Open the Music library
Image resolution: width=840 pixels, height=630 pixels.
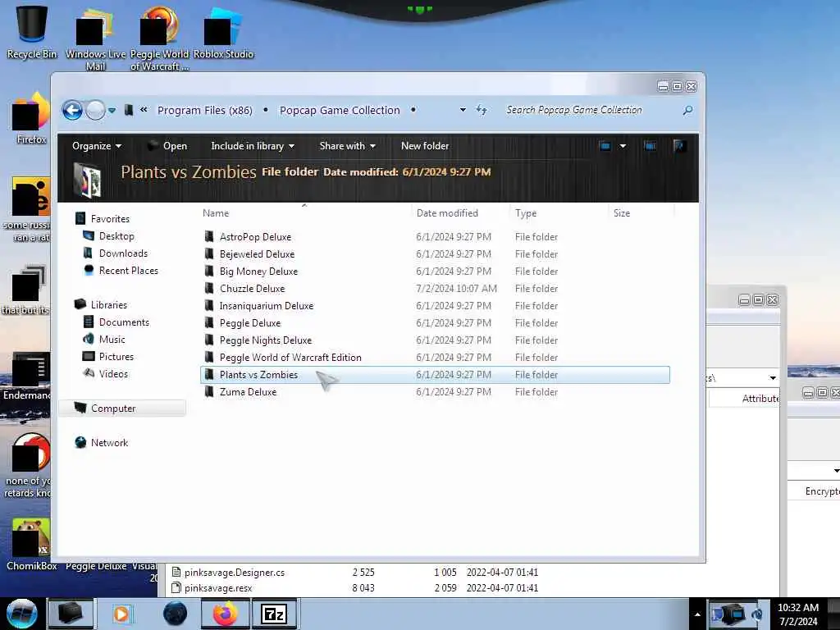[x=112, y=339]
